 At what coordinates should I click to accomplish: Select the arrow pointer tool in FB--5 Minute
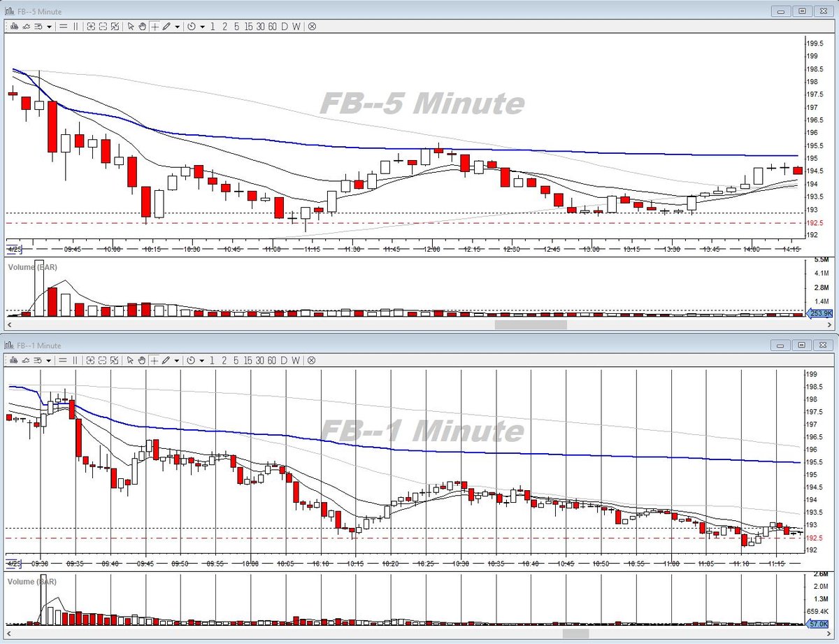[131, 27]
